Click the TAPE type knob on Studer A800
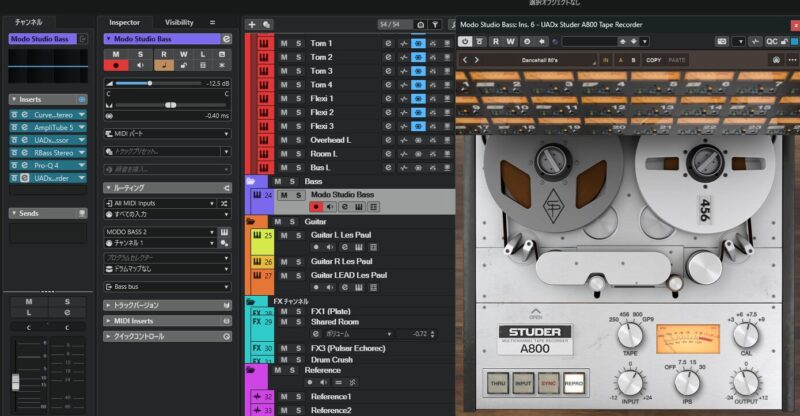Viewport: 800px width, 416px height. [630, 335]
